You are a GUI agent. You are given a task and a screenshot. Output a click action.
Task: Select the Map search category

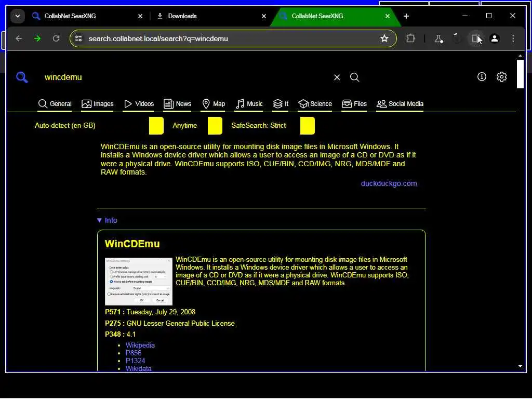[x=214, y=104]
